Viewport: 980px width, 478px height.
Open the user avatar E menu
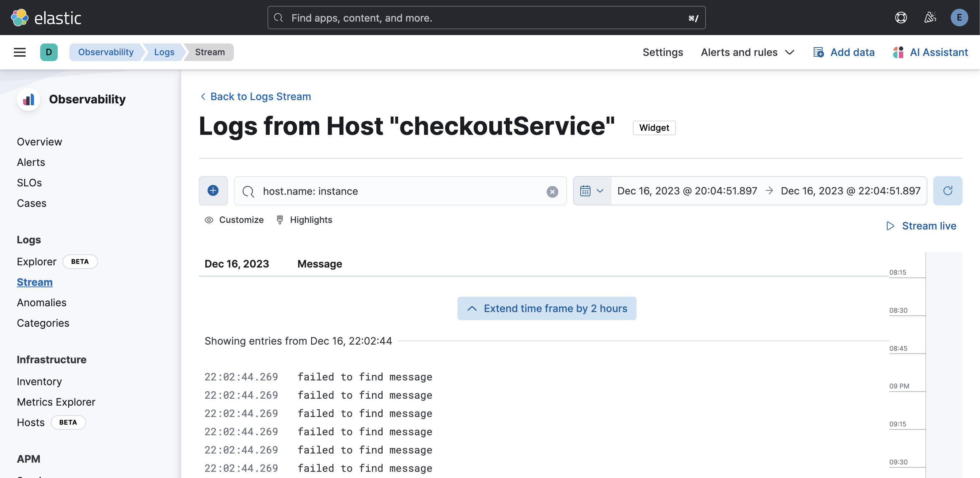pos(959,18)
